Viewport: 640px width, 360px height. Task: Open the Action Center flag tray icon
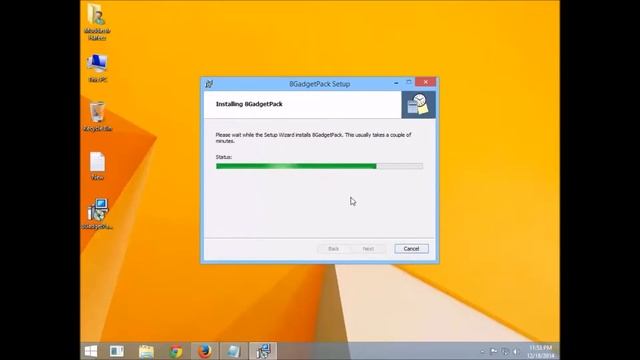click(x=493, y=351)
